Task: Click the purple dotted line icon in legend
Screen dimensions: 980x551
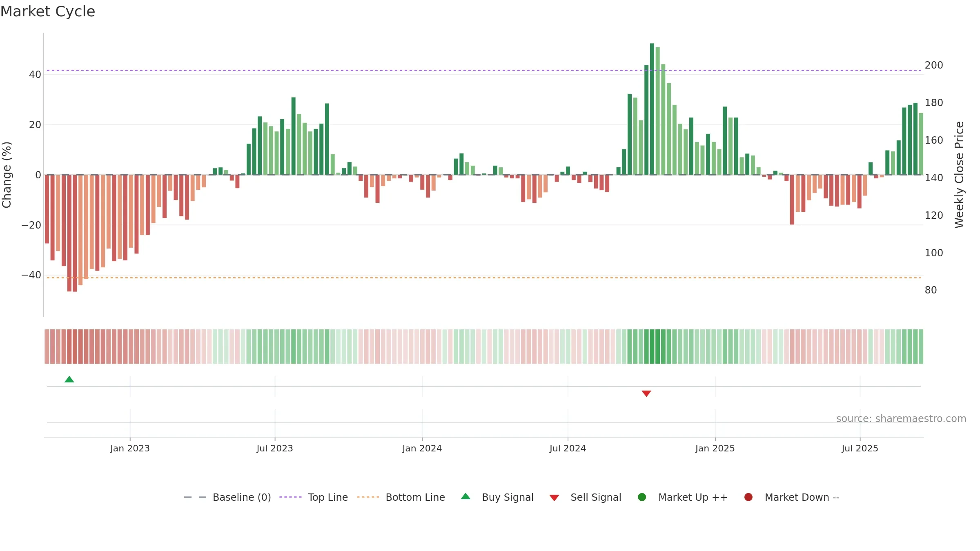Action: (x=290, y=497)
